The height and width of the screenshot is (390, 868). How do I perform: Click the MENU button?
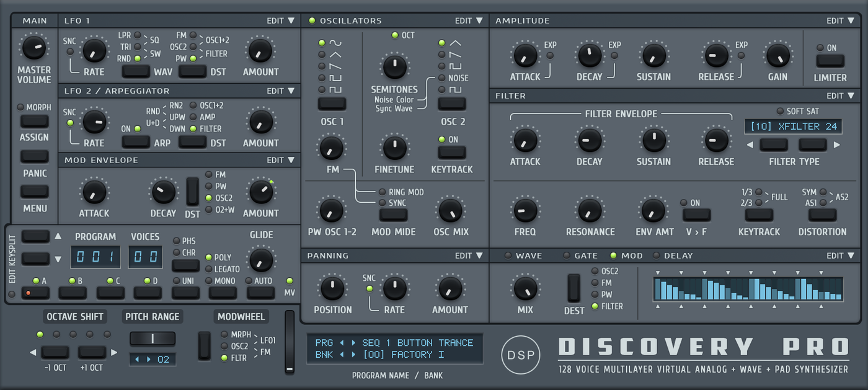click(x=34, y=191)
